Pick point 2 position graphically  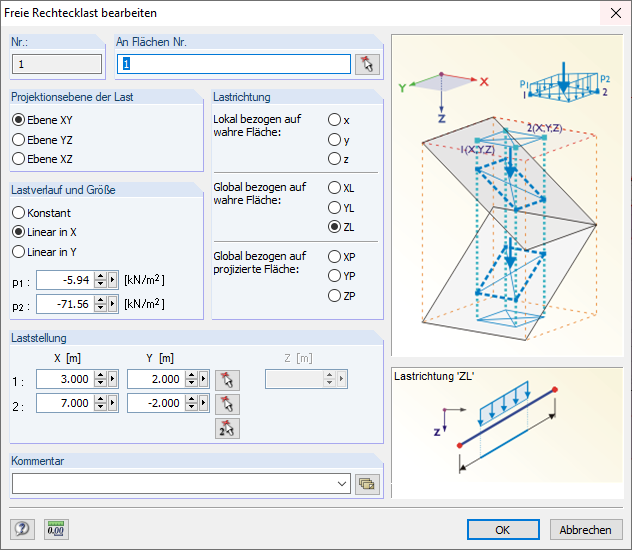tap(227, 404)
